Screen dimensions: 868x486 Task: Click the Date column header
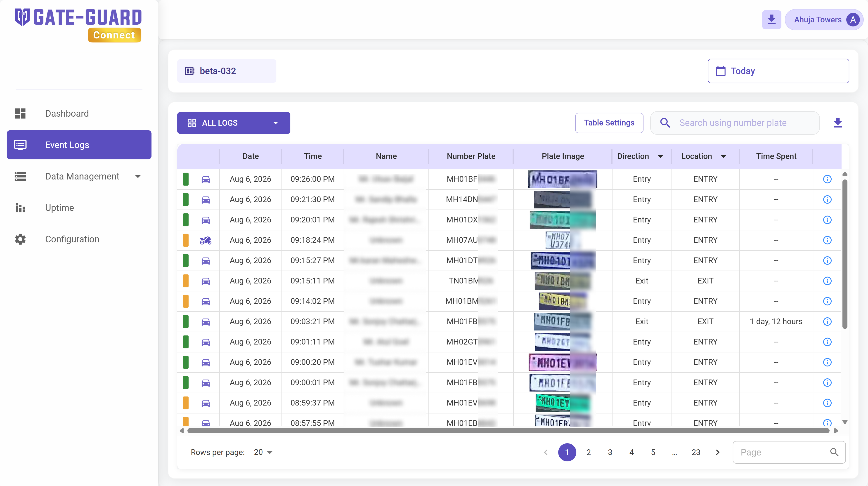click(x=250, y=156)
